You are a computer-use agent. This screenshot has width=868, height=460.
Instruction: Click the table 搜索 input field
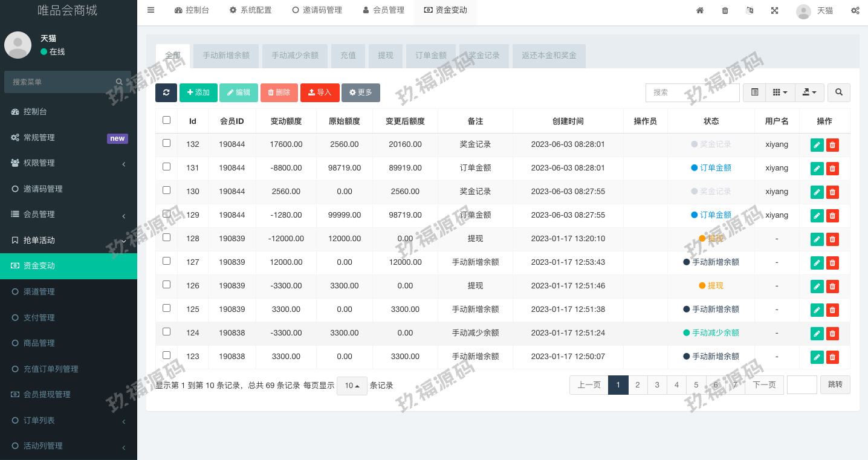click(692, 92)
